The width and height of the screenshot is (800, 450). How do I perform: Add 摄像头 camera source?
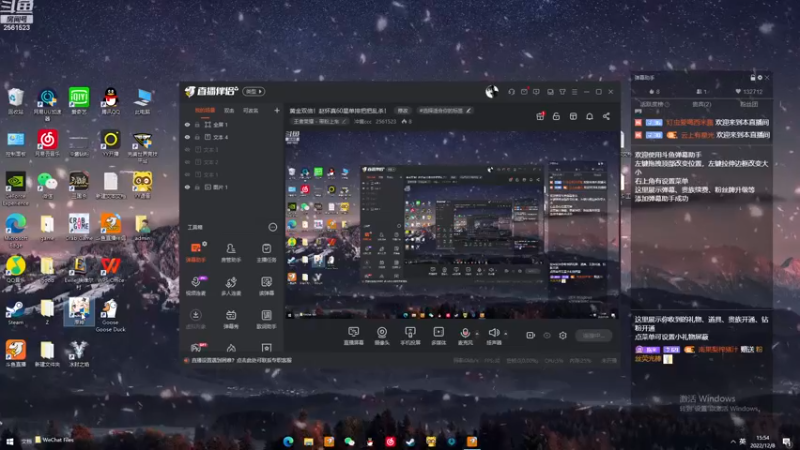pos(382,336)
